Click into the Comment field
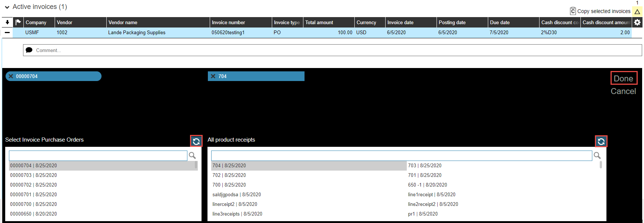 tap(332, 50)
